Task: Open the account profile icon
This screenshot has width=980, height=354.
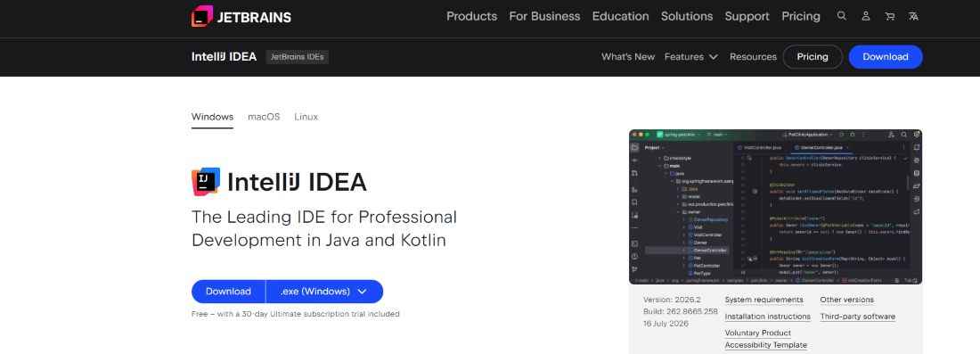Action: click(866, 16)
